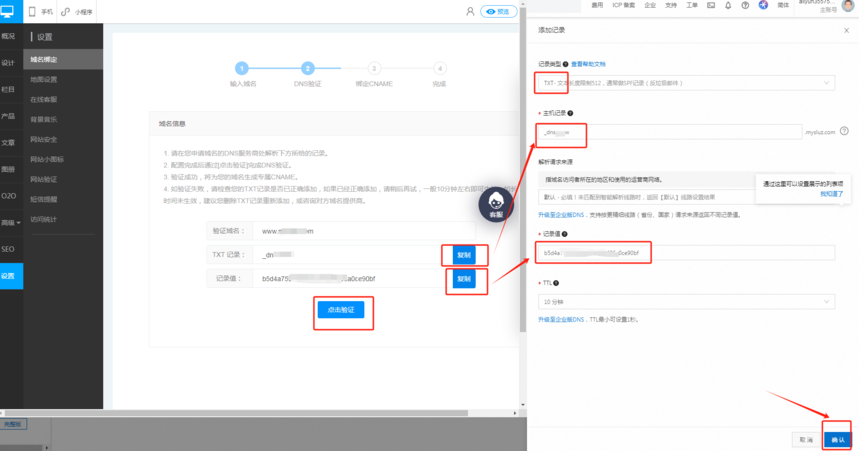859x451 pixels.
Task: Open 企业 in the top navigation
Action: 650,5
